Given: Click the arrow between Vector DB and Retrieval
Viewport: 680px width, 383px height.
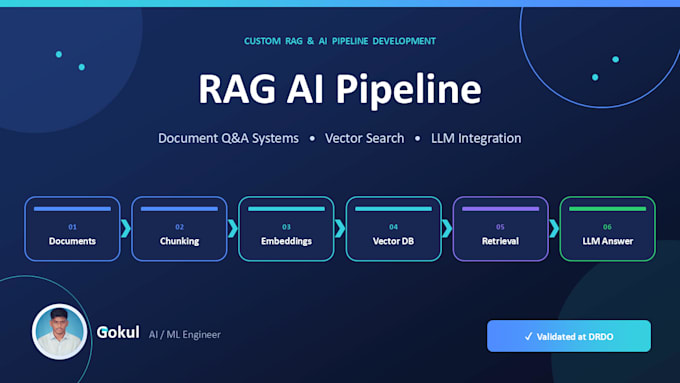Looking at the screenshot, I should [447, 229].
